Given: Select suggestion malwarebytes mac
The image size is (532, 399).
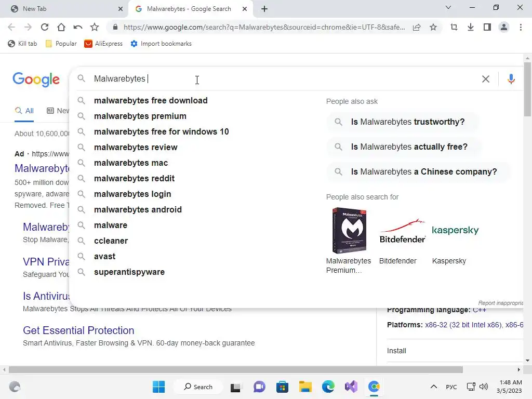Looking at the screenshot, I should (131, 163).
